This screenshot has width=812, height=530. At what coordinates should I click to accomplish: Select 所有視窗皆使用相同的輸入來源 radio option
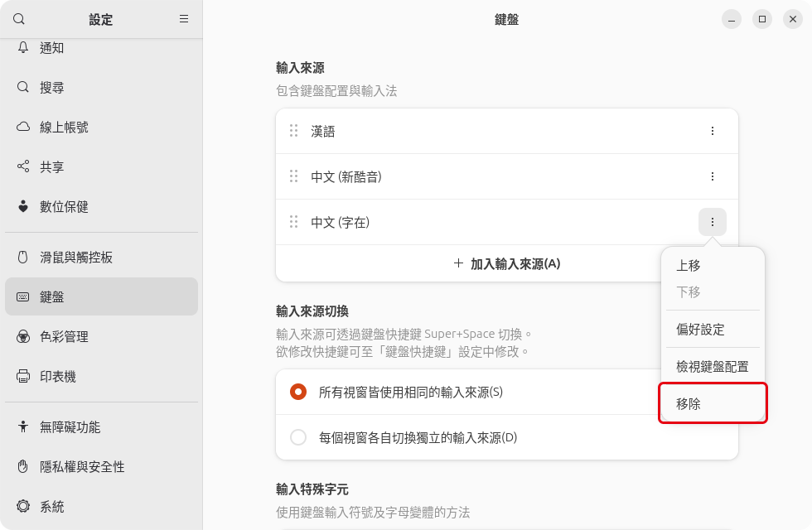pos(298,392)
